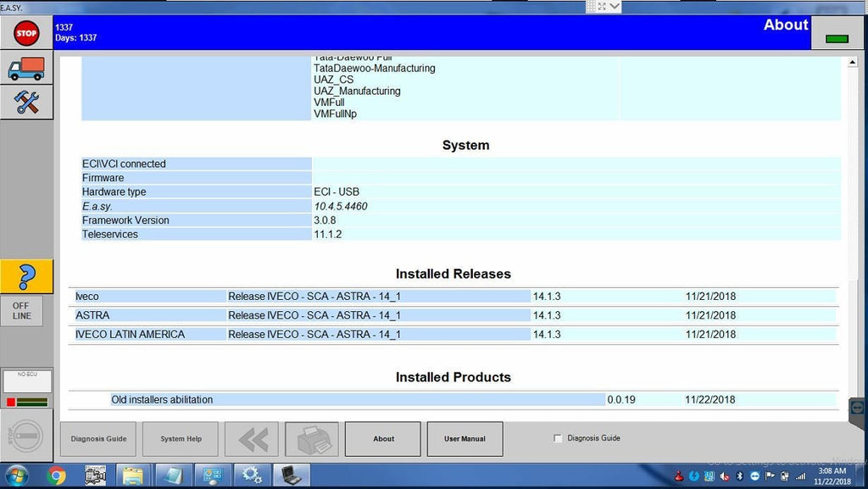Viewport: 868px width, 489px height.
Task: Click the yellow question mark help icon
Action: (x=26, y=276)
